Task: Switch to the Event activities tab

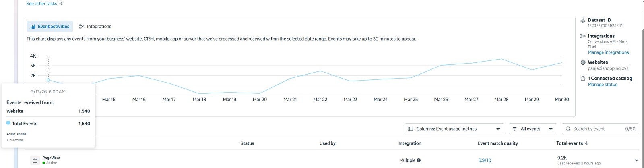Action: point(50,27)
